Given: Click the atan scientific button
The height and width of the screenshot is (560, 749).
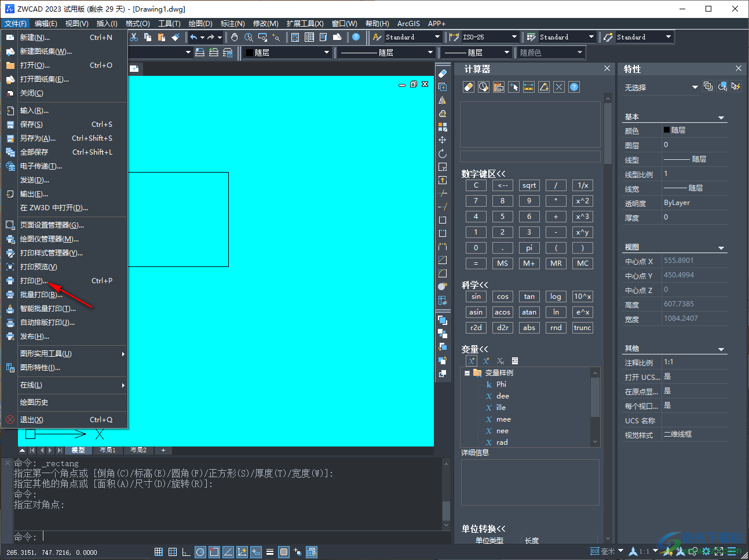Looking at the screenshot, I should click(529, 312).
